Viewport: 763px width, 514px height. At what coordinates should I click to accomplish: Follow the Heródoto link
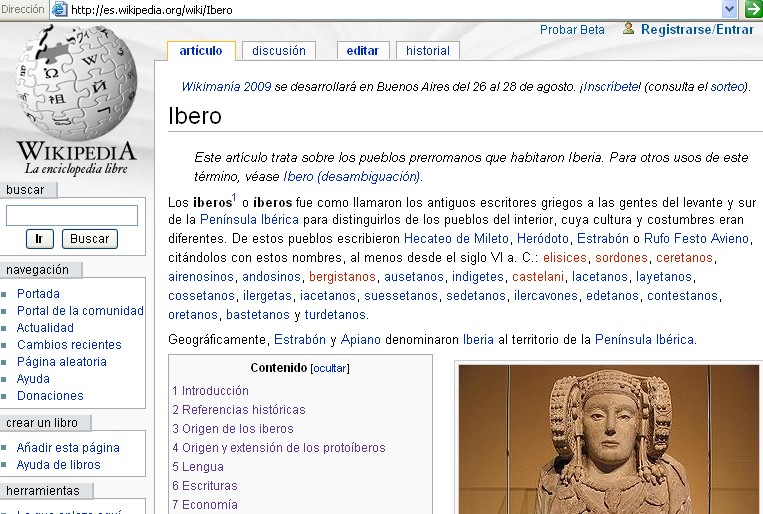543,239
